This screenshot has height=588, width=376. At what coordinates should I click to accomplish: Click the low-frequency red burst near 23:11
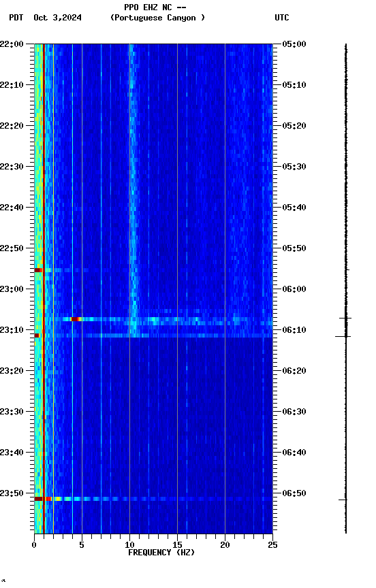[x=37, y=336]
